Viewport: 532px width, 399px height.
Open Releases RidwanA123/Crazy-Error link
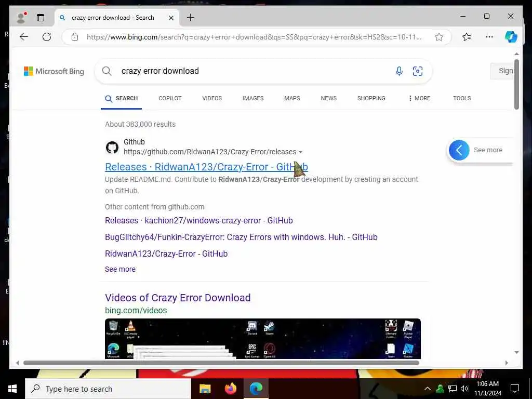pos(206,167)
